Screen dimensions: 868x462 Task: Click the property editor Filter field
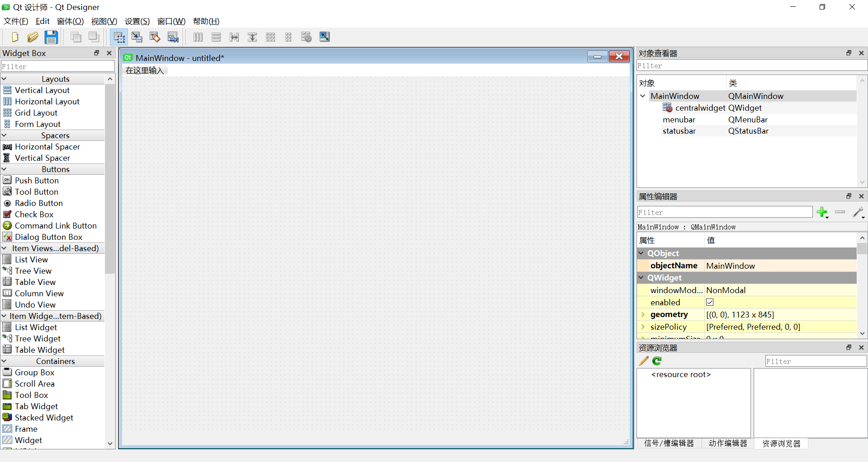tap(725, 212)
